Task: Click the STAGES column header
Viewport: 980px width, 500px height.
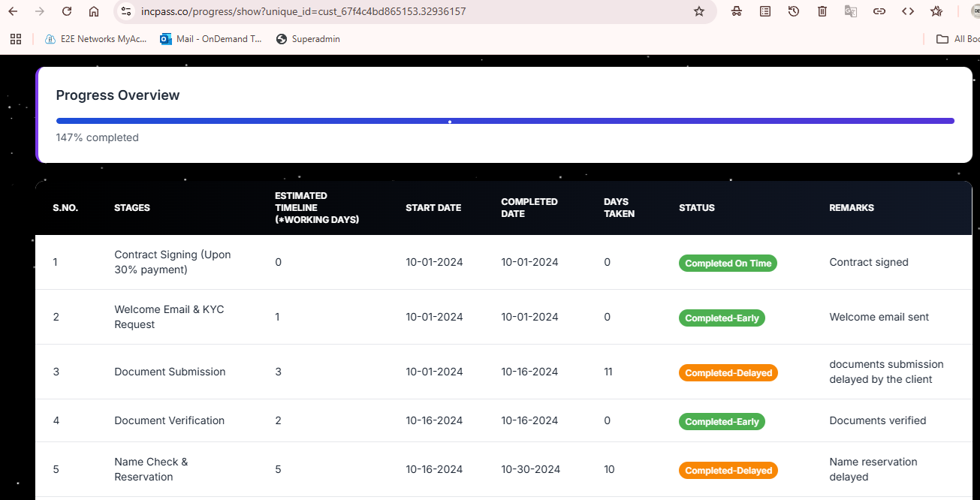Action: (132, 208)
